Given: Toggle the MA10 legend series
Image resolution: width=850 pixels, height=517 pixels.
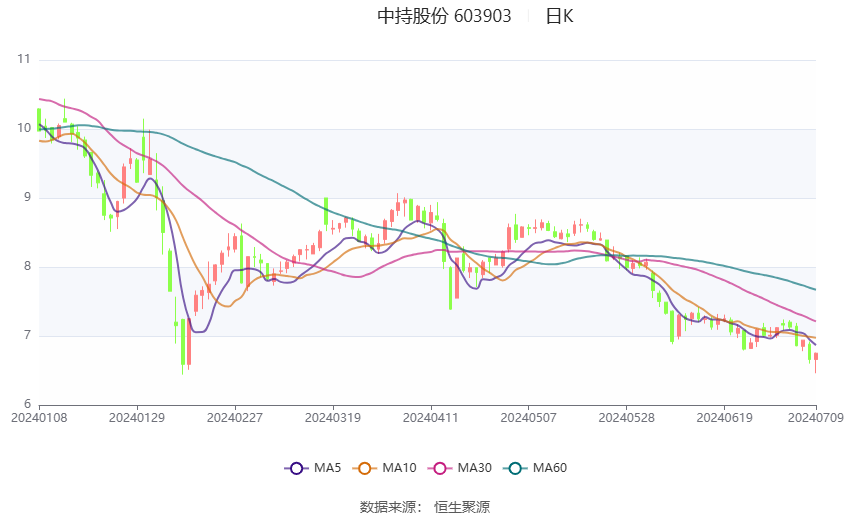Looking at the screenshot, I should point(384,468).
